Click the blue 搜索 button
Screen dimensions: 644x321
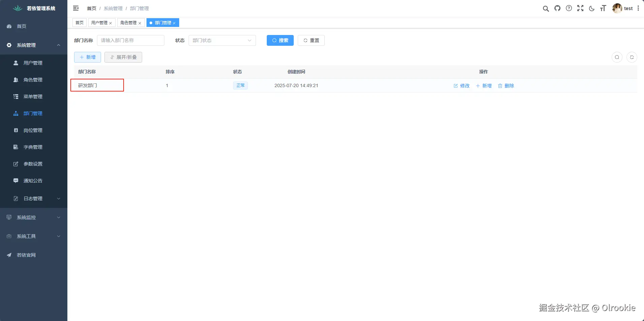point(280,40)
